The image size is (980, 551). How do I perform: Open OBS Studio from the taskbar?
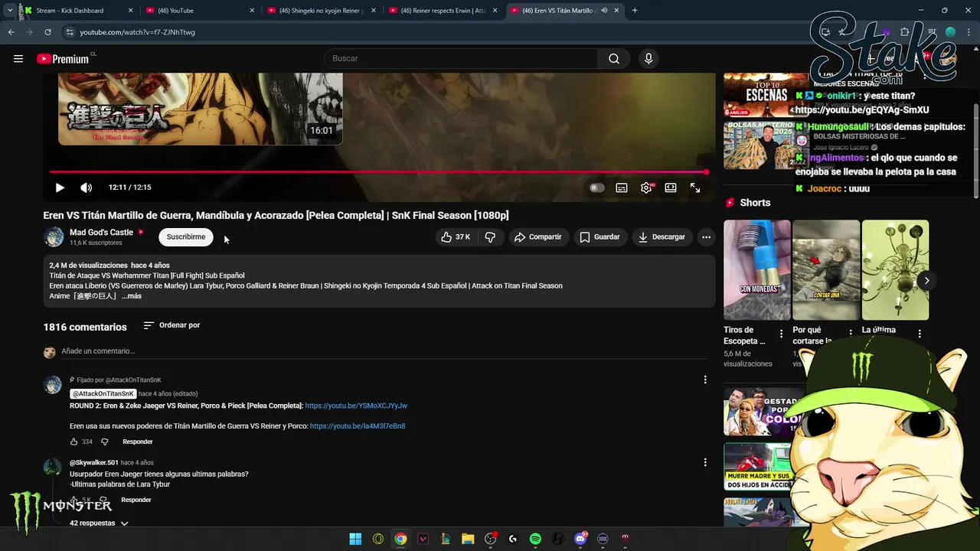[490, 539]
